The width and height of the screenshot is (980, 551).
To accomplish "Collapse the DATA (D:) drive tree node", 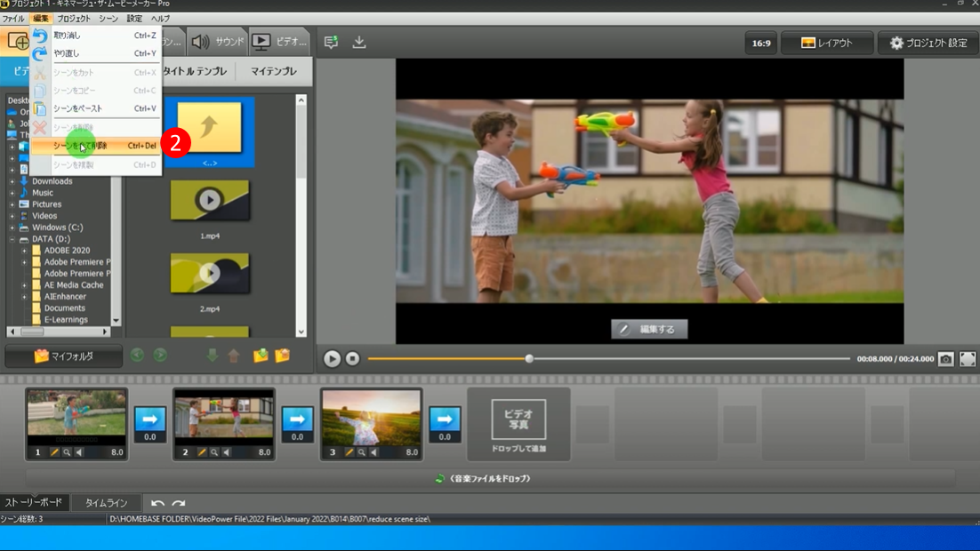I will pos(12,239).
